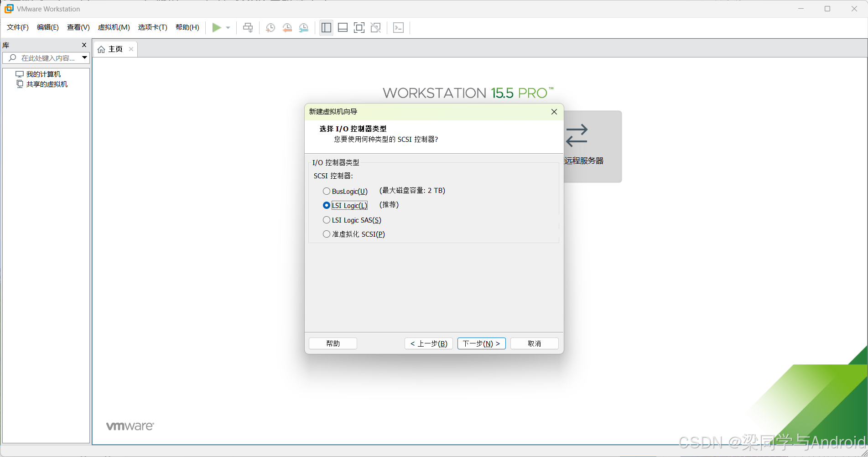Screen dimensions: 868x457
Task: Open the power options dropdown arrow
Action: (x=228, y=28)
